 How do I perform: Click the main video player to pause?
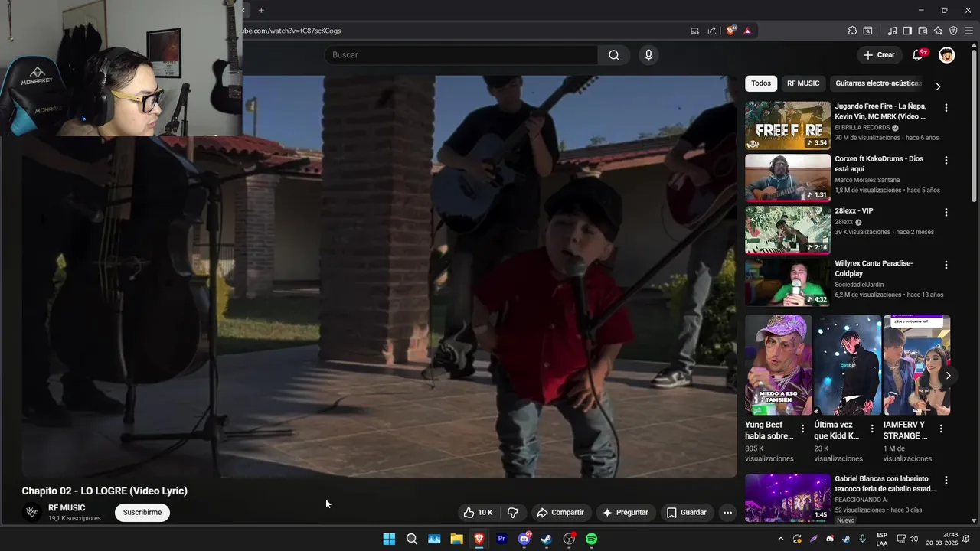pos(379,275)
